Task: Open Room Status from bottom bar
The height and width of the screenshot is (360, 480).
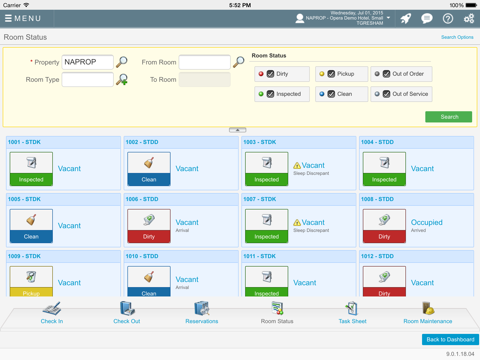Action: click(277, 313)
